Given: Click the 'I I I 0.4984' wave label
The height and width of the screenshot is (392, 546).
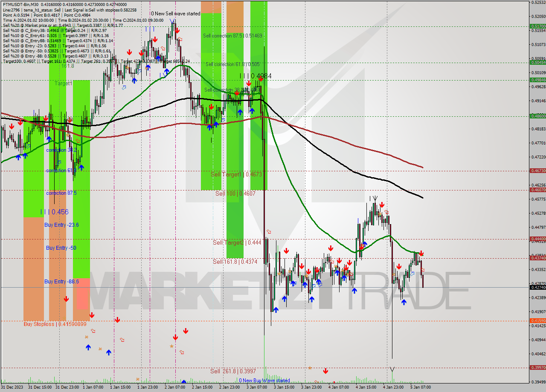Looking at the screenshot, I should [256, 76].
